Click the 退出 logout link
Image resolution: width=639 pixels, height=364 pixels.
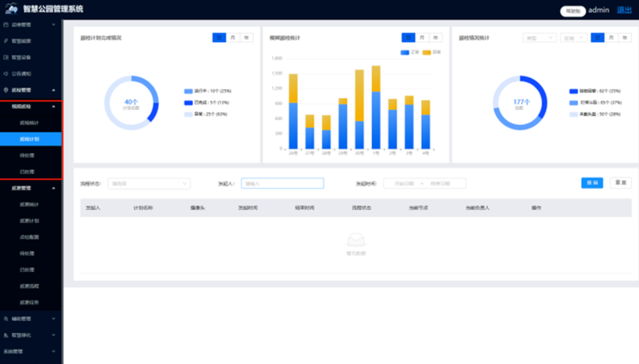(624, 10)
